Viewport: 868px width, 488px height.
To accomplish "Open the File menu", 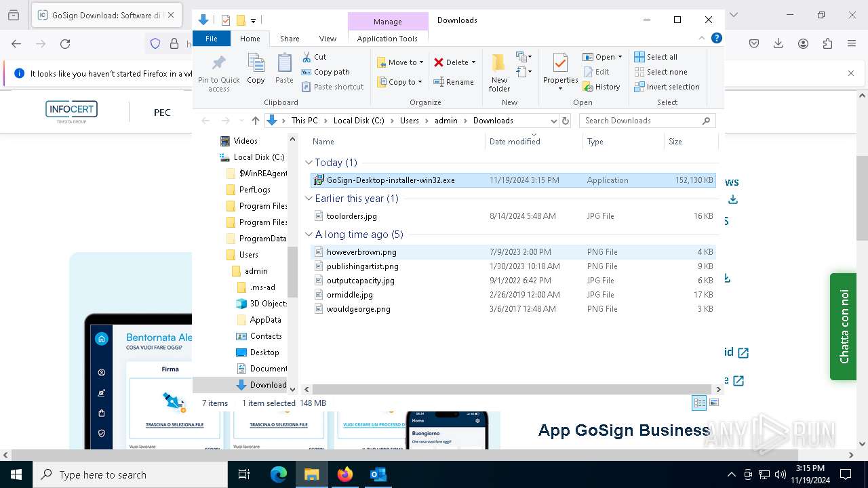I will click(212, 39).
